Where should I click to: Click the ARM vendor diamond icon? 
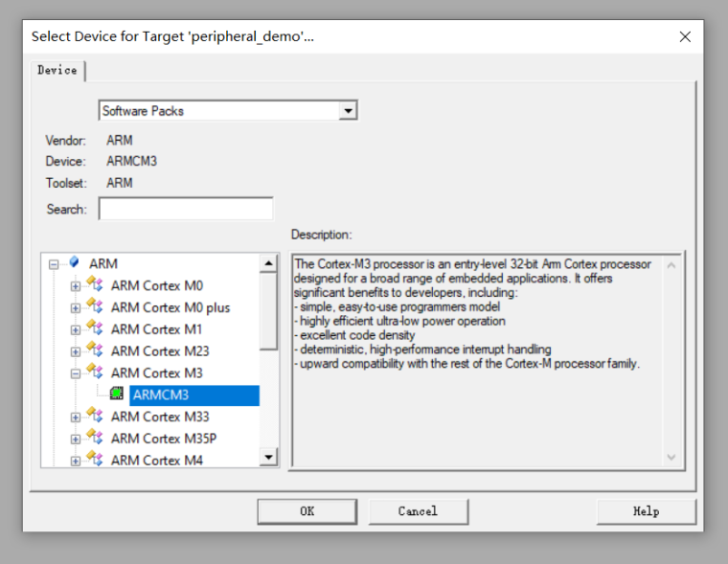[74, 262]
